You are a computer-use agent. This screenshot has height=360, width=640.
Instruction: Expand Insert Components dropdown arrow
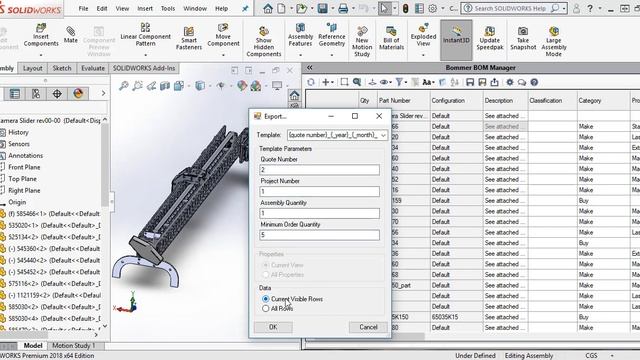[x=41, y=55]
